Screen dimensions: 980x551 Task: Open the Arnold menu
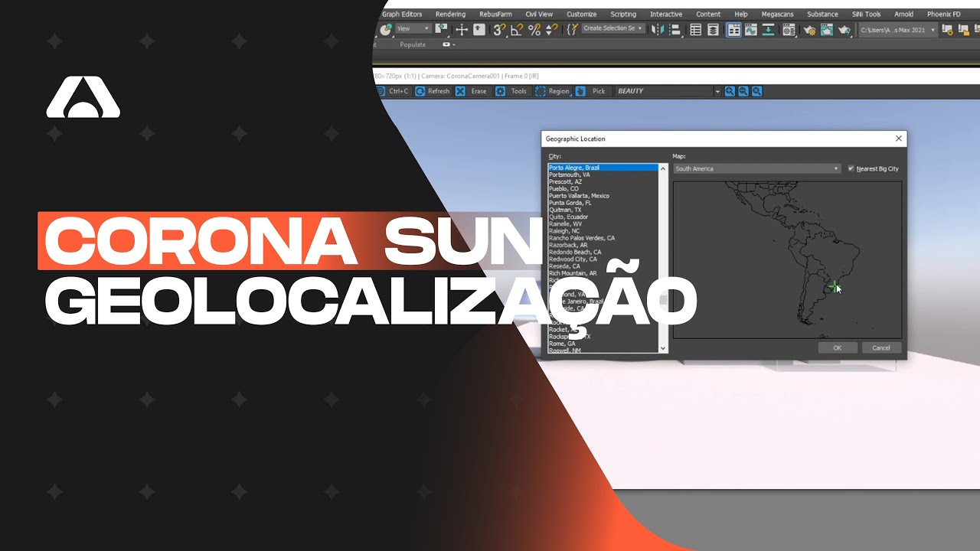[x=903, y=14]
